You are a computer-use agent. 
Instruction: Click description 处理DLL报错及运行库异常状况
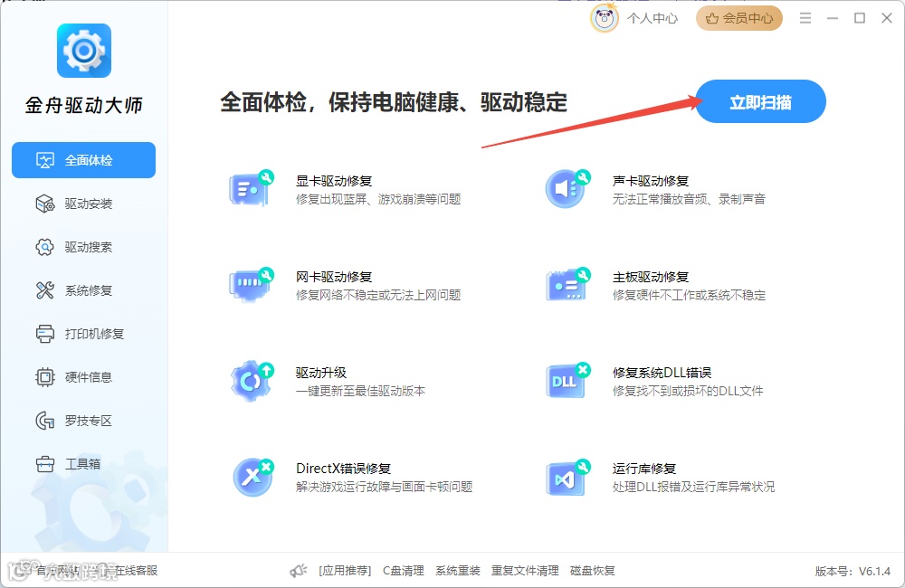(x=693, y=487)
